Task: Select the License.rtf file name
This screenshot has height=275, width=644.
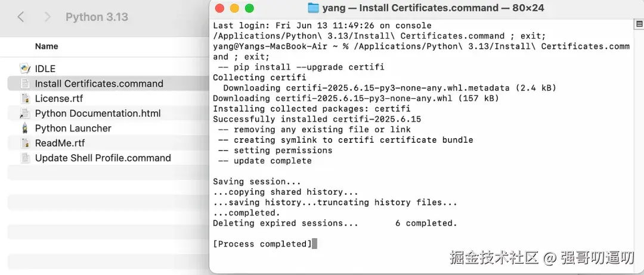Action: point(59,98)
